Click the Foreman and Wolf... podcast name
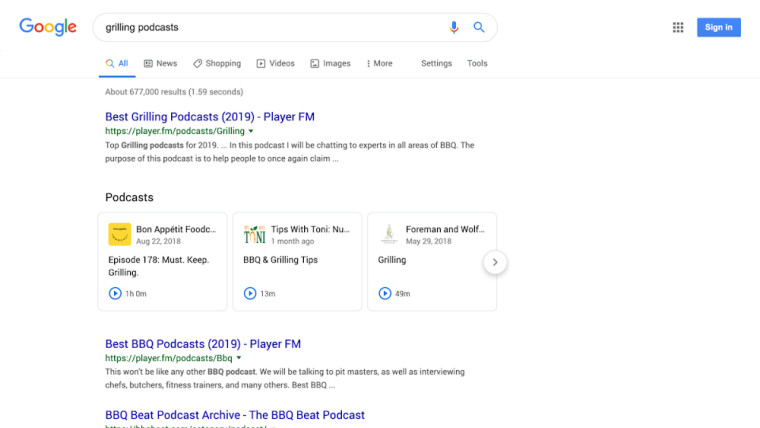Viewport: 760px width, 428px height. [445, 229]
